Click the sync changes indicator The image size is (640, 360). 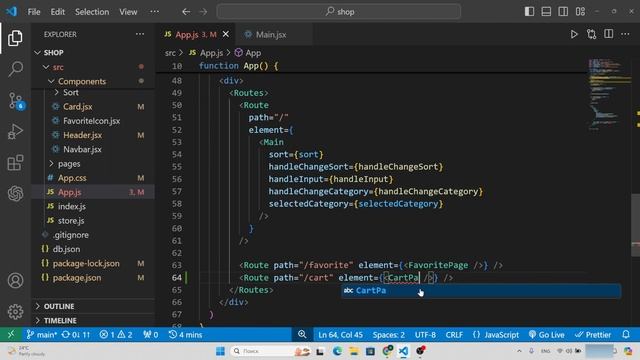coord(76,335)
